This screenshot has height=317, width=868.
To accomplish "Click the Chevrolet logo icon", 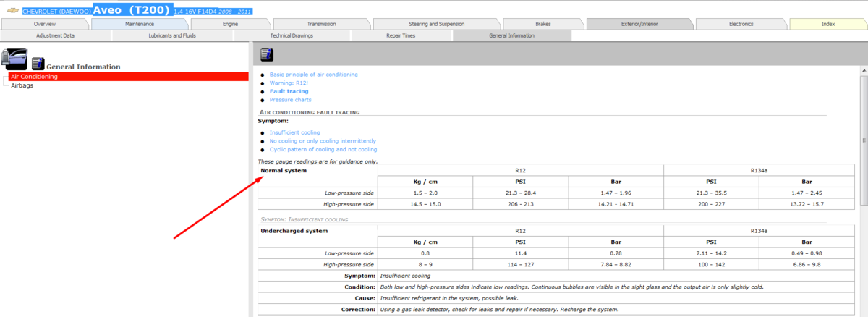I will tap(13, 12).
